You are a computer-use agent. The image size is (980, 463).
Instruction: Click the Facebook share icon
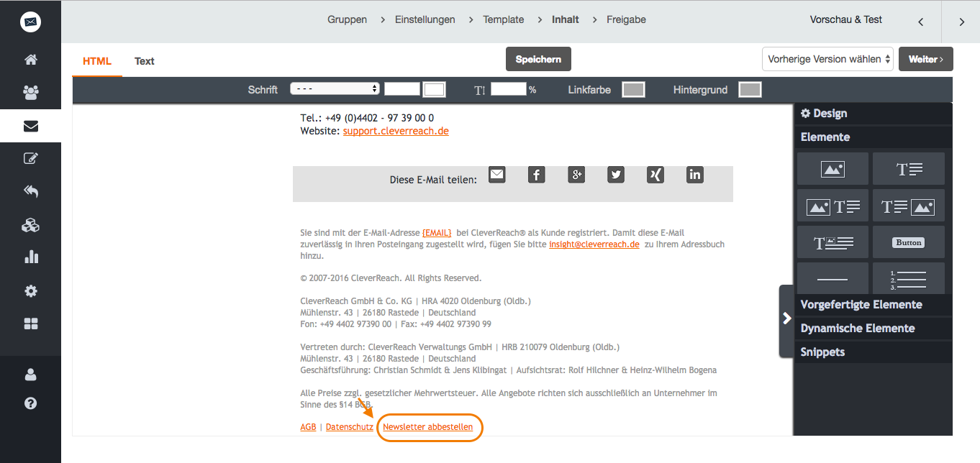coord(537,175)
